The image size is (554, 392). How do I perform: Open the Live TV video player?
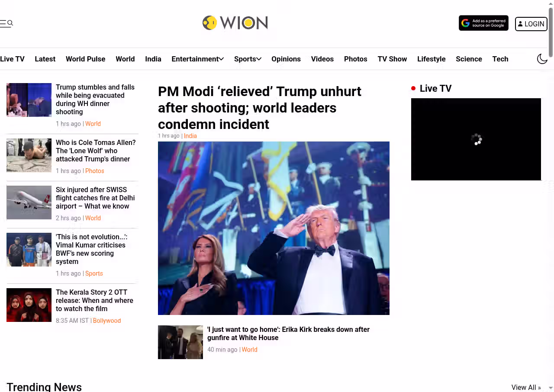click(476, 139)
